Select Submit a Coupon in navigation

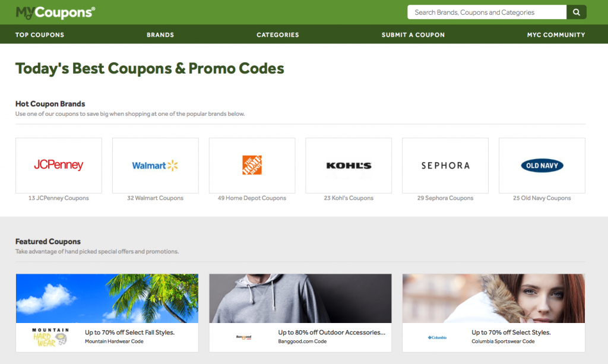(413, 34)
